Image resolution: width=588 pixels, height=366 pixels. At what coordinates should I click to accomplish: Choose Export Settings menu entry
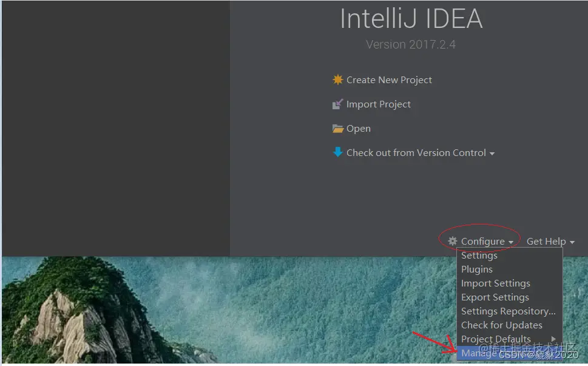(495, 297)
